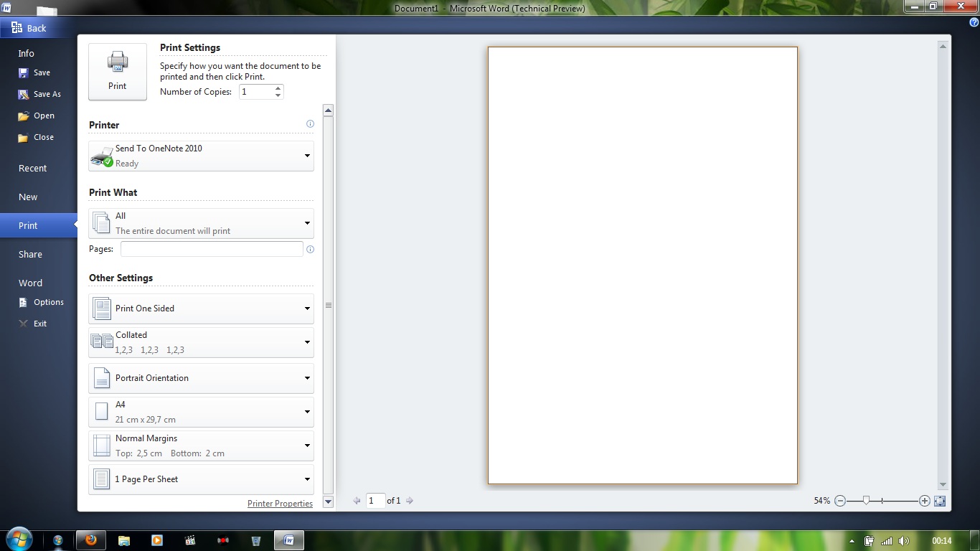Click the settings panel scroll up arrow
Screen dimensions: 980x551
click(328, 110)
